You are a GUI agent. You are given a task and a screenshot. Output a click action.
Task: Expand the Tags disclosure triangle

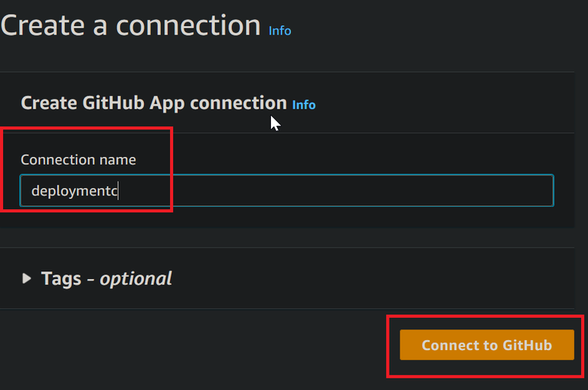tap(27, 279)
